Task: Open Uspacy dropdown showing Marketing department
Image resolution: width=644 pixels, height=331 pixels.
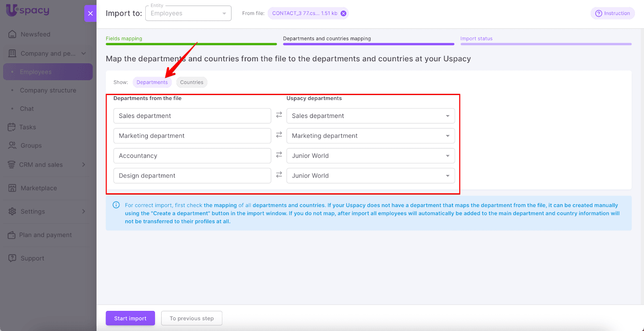Action: click(371, 136)
